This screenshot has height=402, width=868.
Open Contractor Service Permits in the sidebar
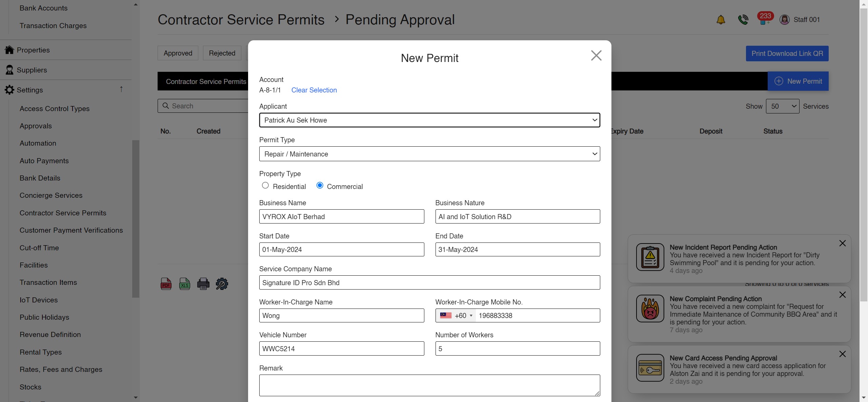click(x=63, y=213)
